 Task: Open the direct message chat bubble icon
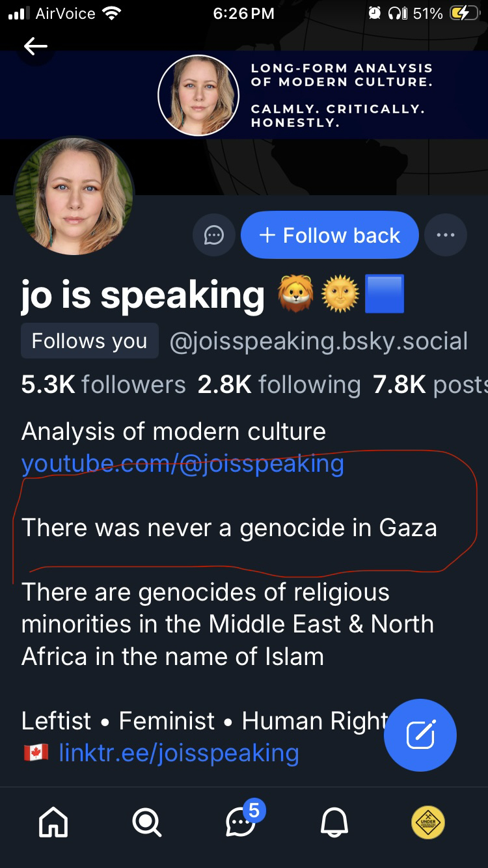tap(214, 235)
